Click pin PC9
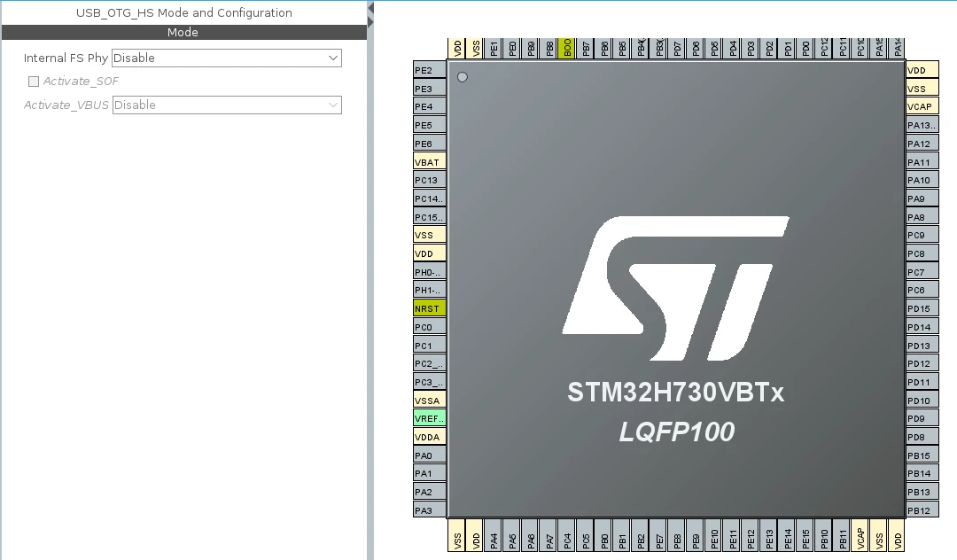Viewport: 957px width, 560px height. pos(922,235)
